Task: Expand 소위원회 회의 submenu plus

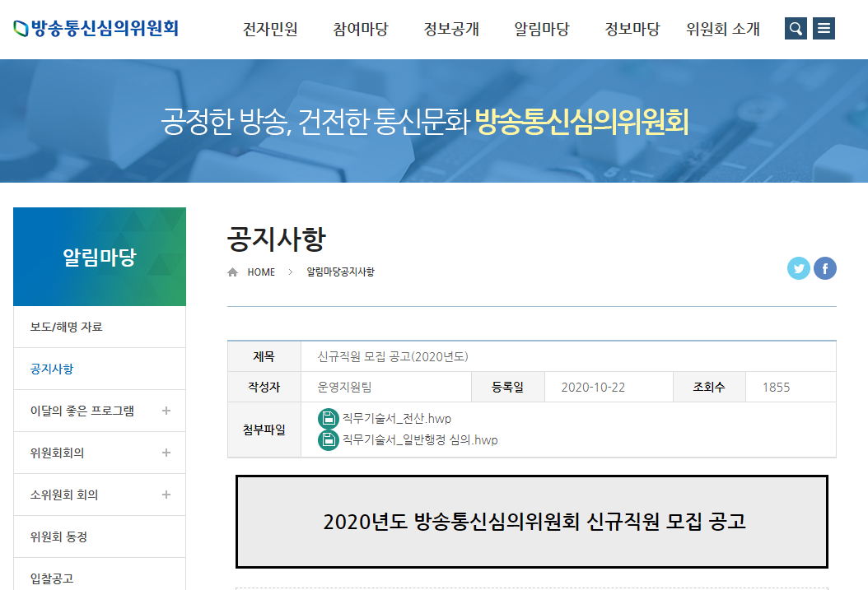Action: click(x=166, y=495)
